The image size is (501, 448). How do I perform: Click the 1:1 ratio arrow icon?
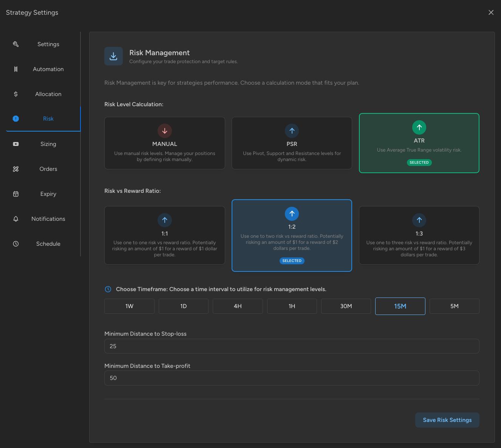click(165, 220)
